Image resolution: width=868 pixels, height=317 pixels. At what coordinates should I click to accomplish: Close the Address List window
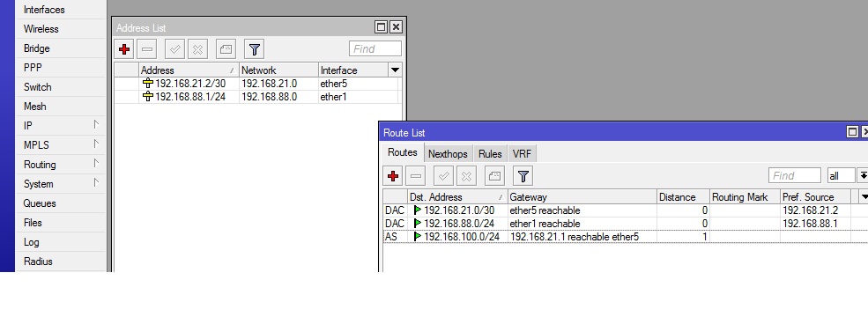point(396,26)
